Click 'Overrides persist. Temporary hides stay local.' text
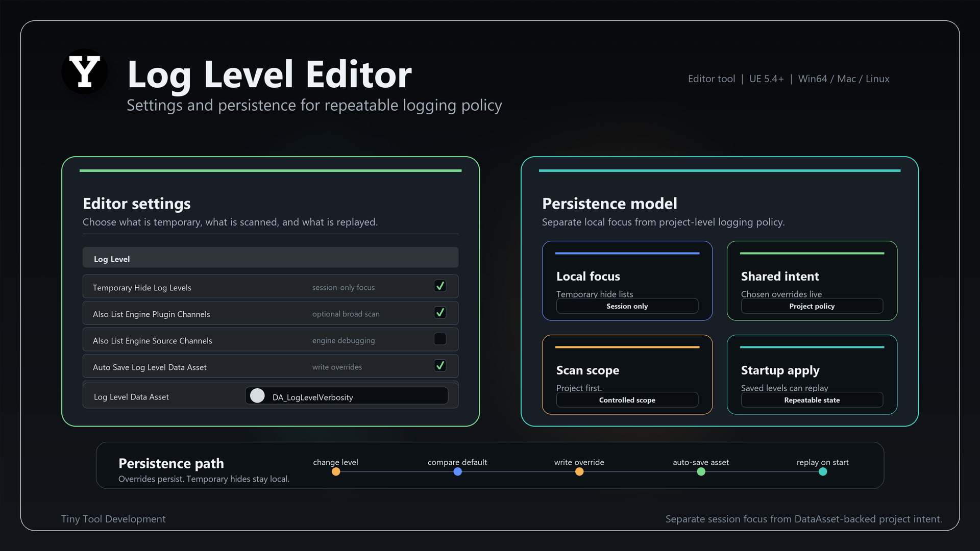This screenshot has width=980, height=551. [204, 479]
